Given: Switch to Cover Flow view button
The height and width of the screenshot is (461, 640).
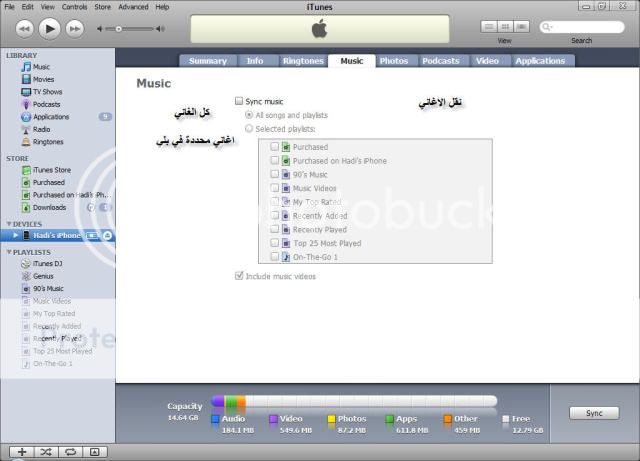Looking at the screenshot, I should pyautogui.click(x=521, y=27).
